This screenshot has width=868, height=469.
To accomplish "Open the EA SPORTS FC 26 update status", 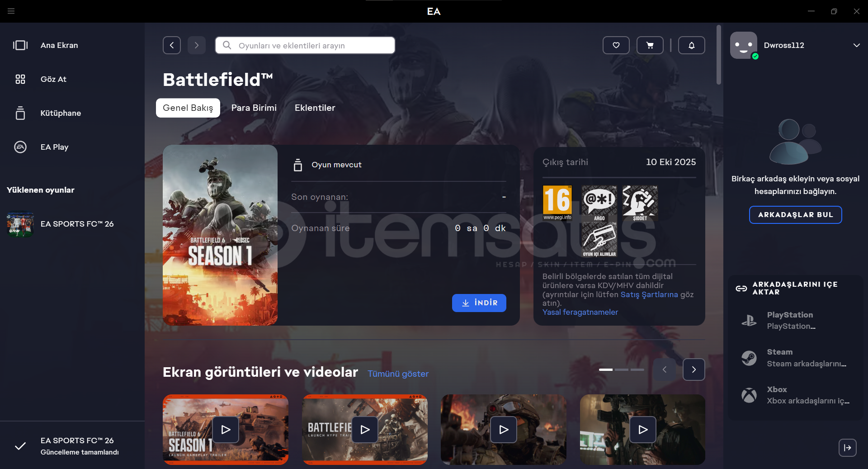I will 72,446.
